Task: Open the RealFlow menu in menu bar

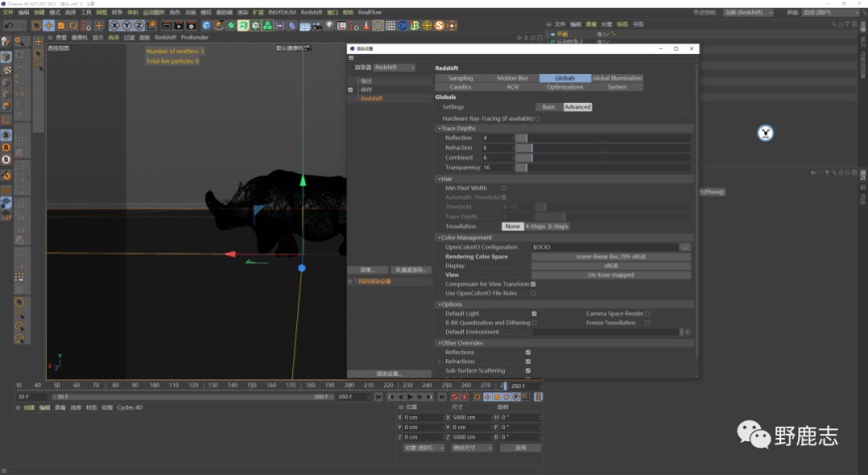Action: click(x=370, y=12)
